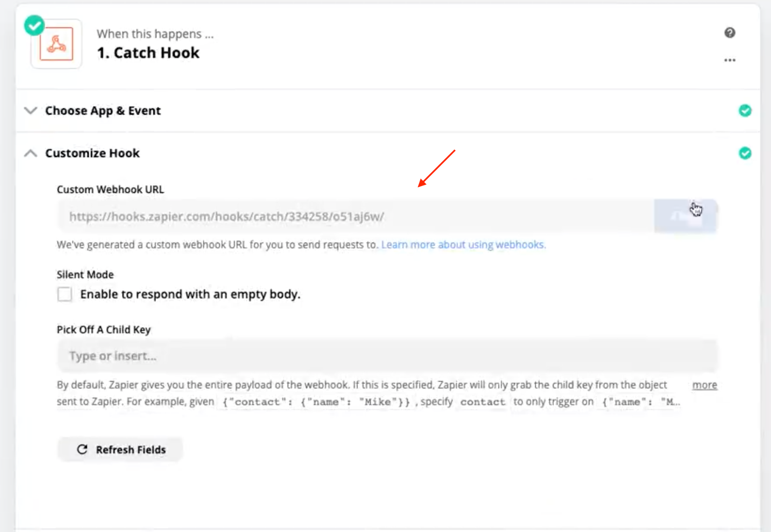Open the three-dot step options menu
Viewport: 771px width, 532px height.
pos(730,60)
